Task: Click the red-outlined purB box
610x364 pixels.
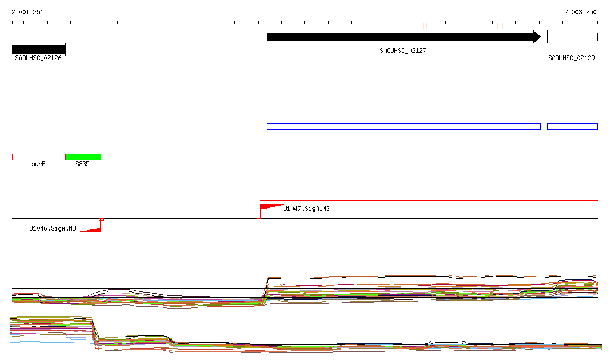Action: coord(39,157)
